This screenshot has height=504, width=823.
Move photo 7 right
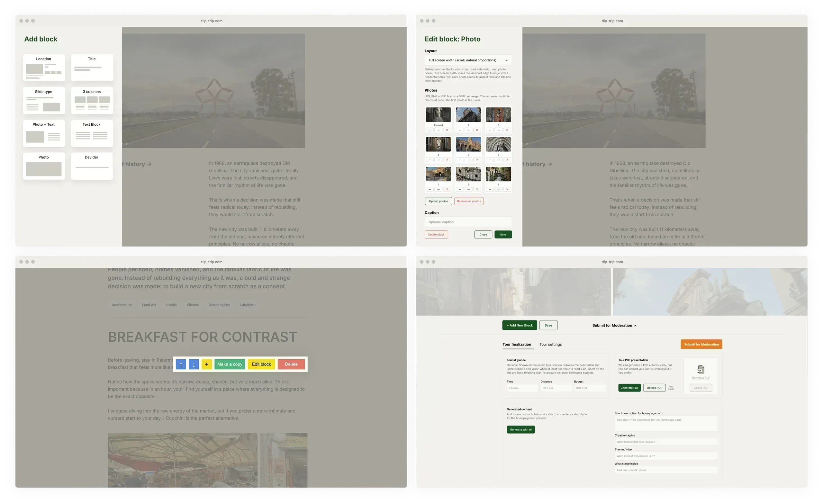(x=438, y=189)
